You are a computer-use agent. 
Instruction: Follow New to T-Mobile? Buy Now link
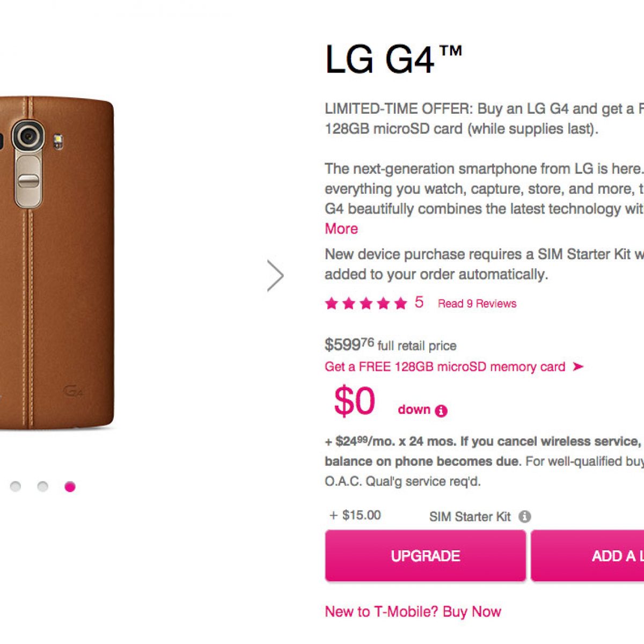point(413,611)
